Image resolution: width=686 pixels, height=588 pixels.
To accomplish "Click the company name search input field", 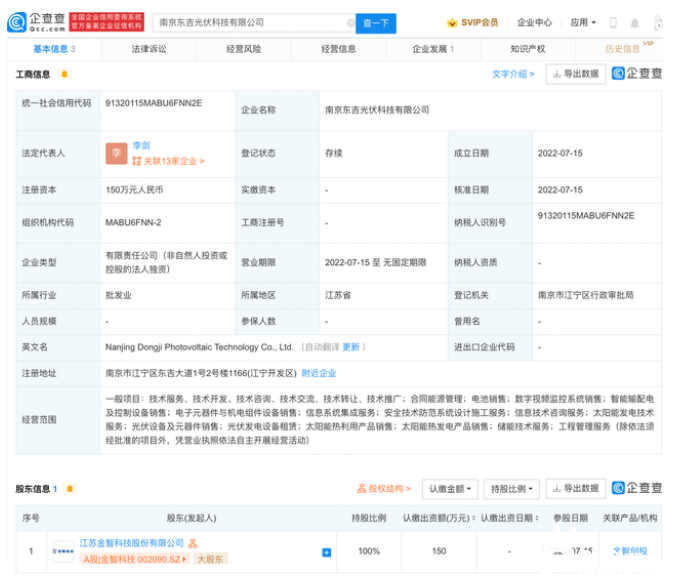I will tap(250, 22).
